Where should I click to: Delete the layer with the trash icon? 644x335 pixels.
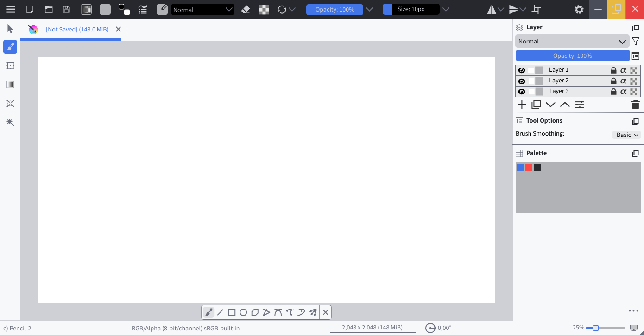point(636,105)
